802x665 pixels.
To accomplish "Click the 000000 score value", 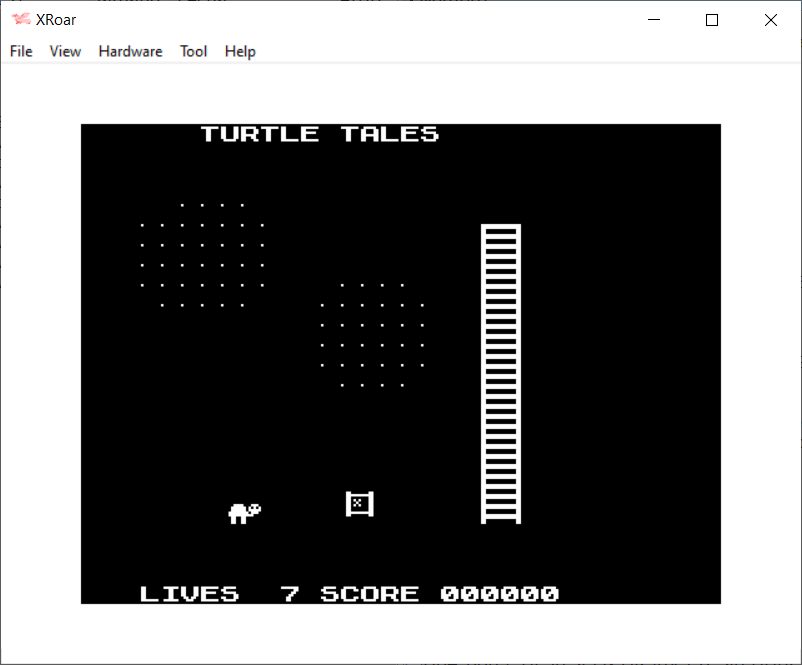I will pyautogui.click(x=499, y=594).
